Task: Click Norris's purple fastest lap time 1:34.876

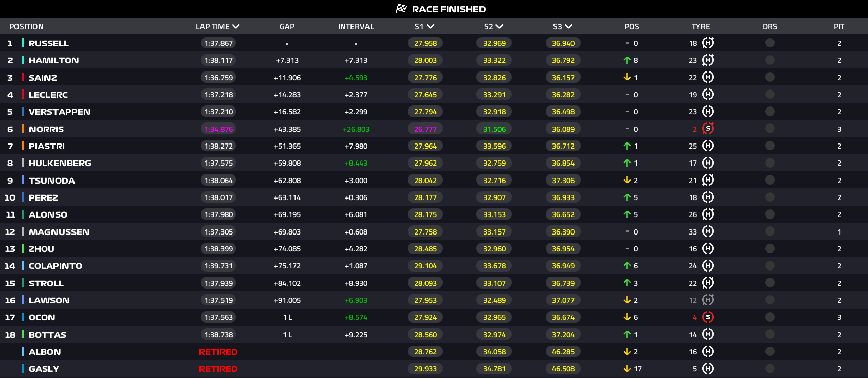Action: pyautogui.click(x=218, y=129)
